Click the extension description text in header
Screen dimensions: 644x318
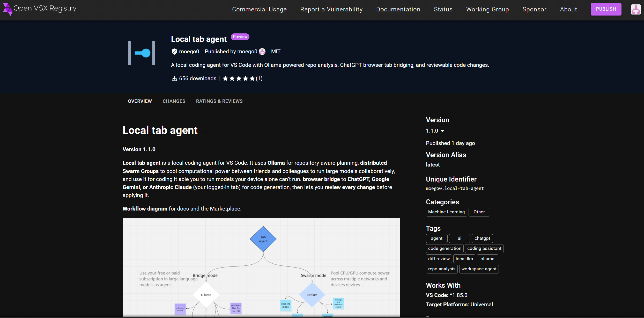click(330, 65)
